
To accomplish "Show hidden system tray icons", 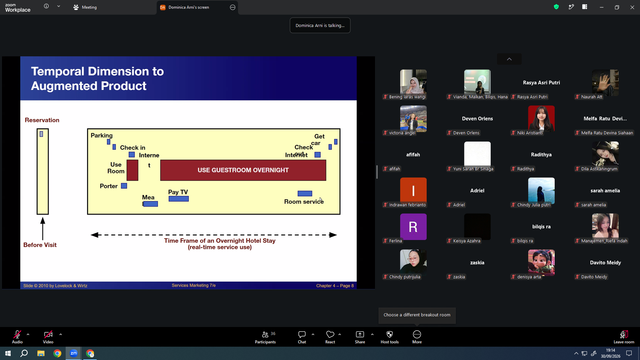I will coord(576,353).
